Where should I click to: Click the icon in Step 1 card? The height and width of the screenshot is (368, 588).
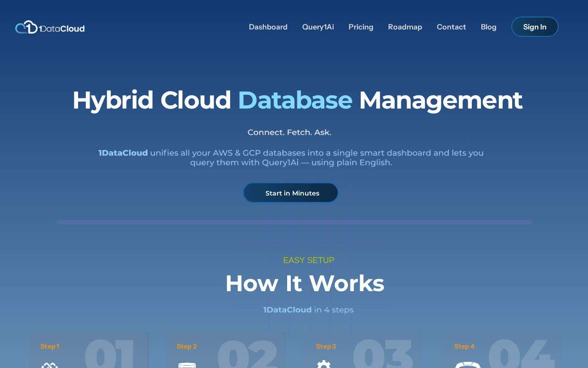[x=49, y=365]
